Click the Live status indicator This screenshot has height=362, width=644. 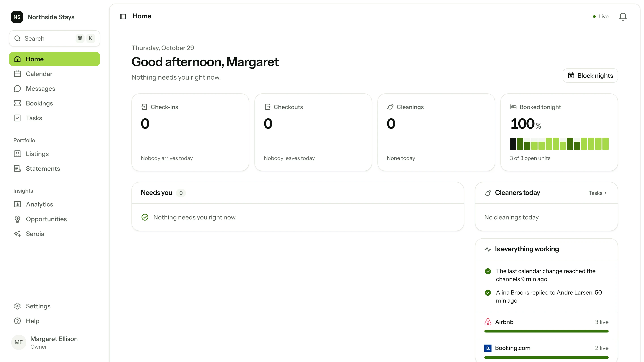point(600,17)
